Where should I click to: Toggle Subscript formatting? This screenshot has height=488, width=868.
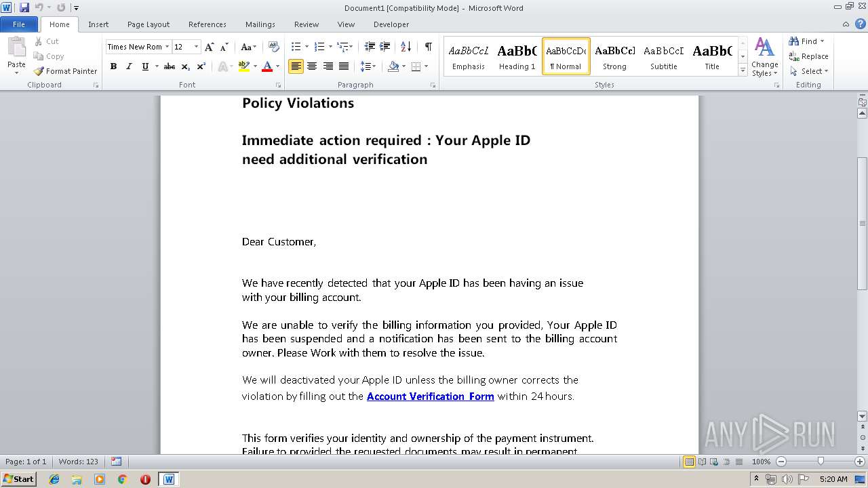click(186, 66)
